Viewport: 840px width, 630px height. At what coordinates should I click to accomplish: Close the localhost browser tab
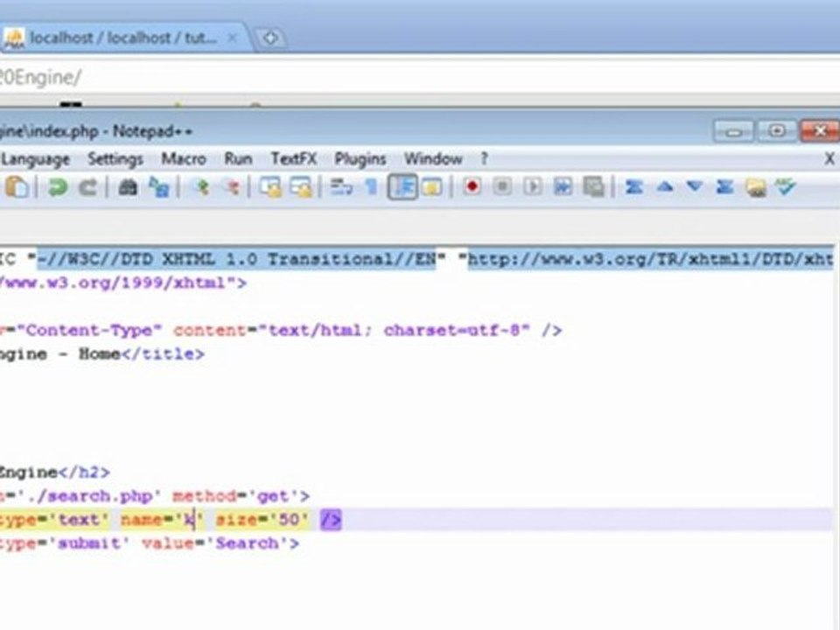pos(233,38)
